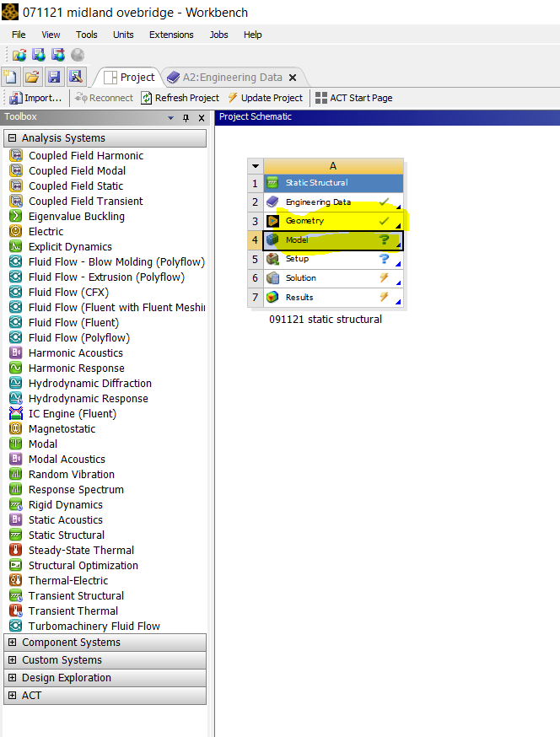Expand the ACT section
The height and width of the screenshot is (737, 560).
[x=12, y=695]
